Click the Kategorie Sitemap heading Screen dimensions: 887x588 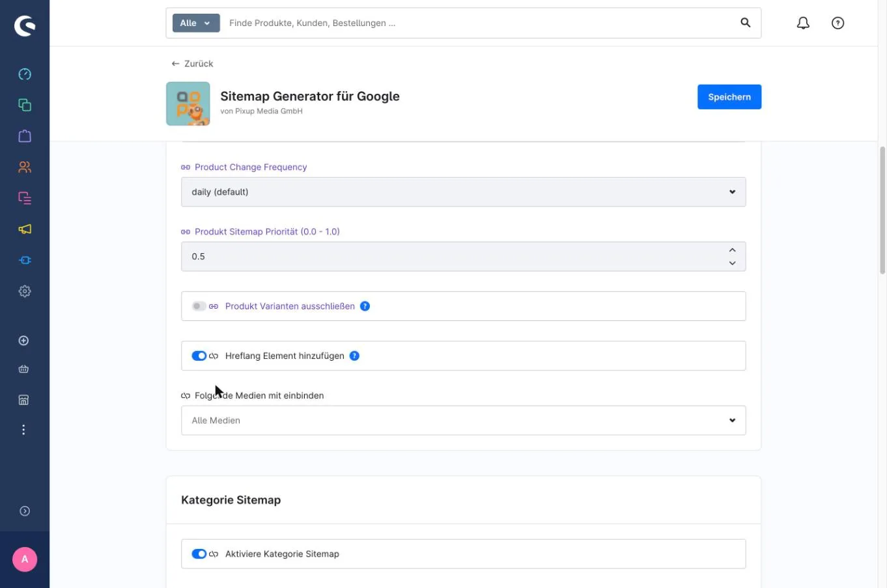(x=231, y=500)
